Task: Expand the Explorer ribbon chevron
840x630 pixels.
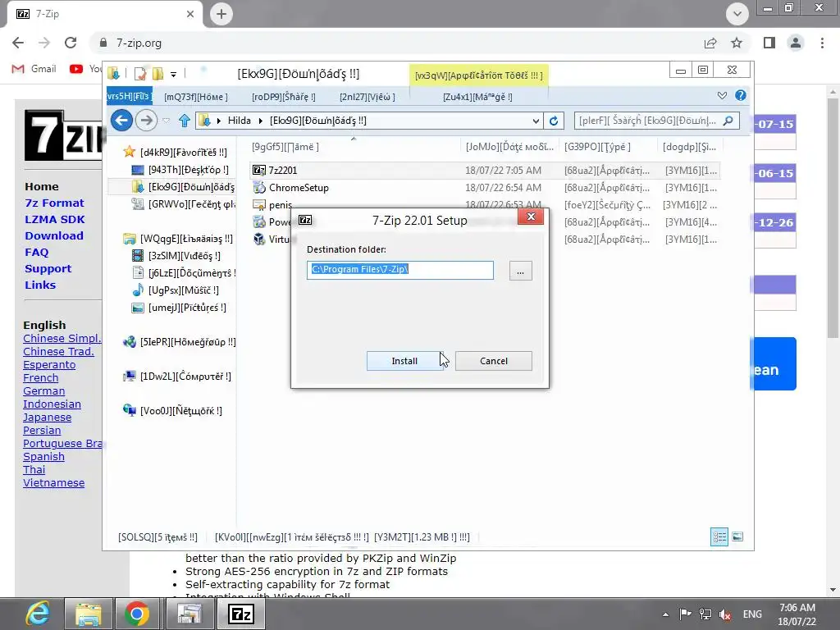Action: [x=722, y=95]
